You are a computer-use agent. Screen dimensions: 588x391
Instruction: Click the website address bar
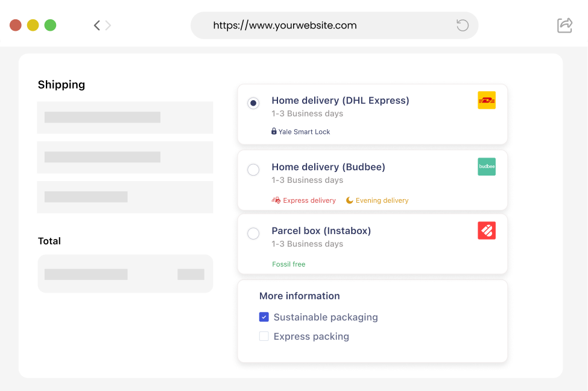pyautogui.click(x=326, y=25)
